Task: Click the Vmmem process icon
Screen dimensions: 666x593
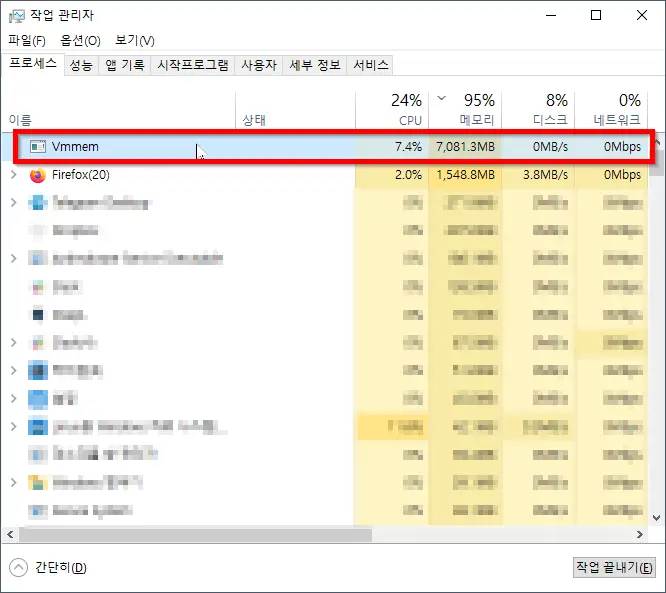Action: click(38, 147)
